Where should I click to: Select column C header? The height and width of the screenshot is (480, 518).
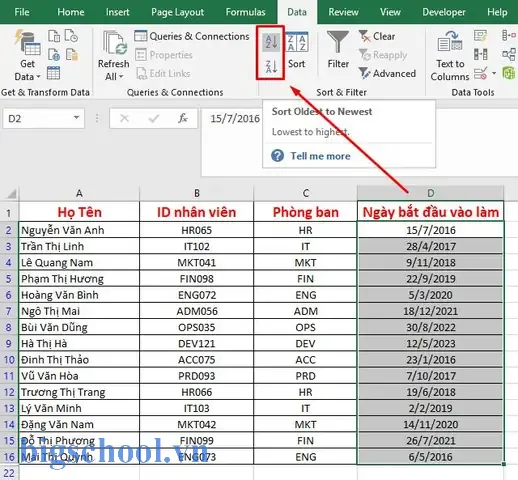pyautogui.click(x=305, y=193)
